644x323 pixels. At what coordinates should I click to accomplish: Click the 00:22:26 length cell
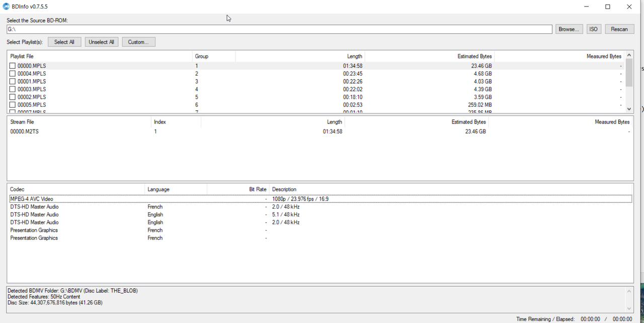point(353,82)
